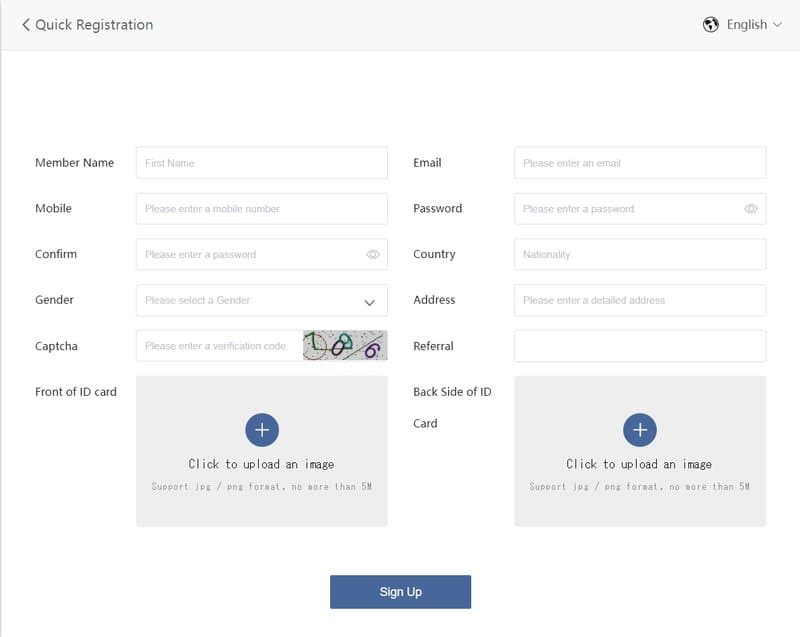Go back via Quick Registration title
Screen dimensions: 800x637
click(94, 24)
